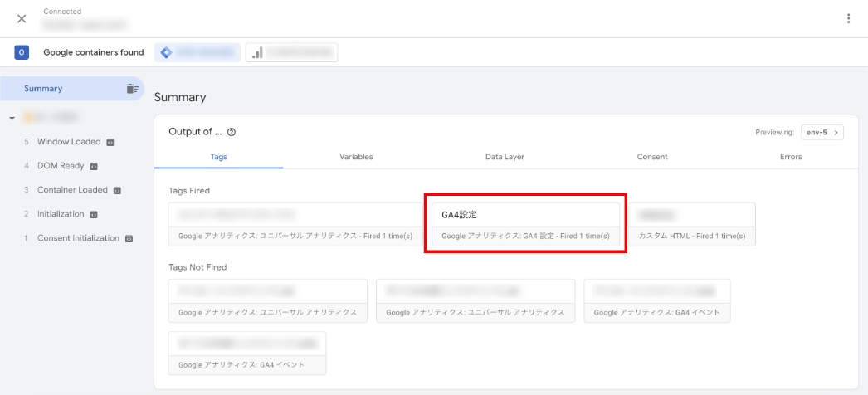Clear the event list with trash icon

click(132, 89)
